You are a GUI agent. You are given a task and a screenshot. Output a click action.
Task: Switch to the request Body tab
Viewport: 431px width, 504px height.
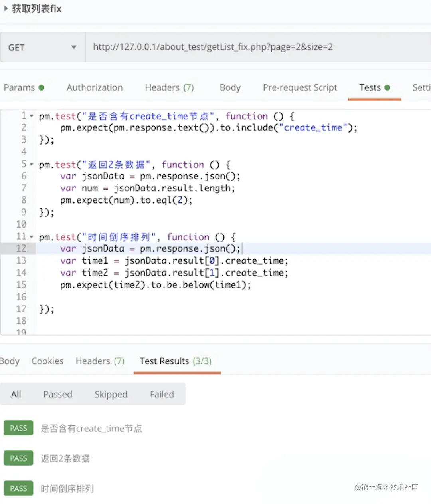point(230,87)
